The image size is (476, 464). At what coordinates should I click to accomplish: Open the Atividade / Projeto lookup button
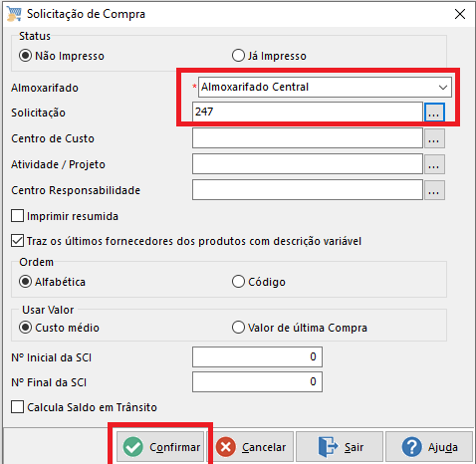[x=434, y=164]
